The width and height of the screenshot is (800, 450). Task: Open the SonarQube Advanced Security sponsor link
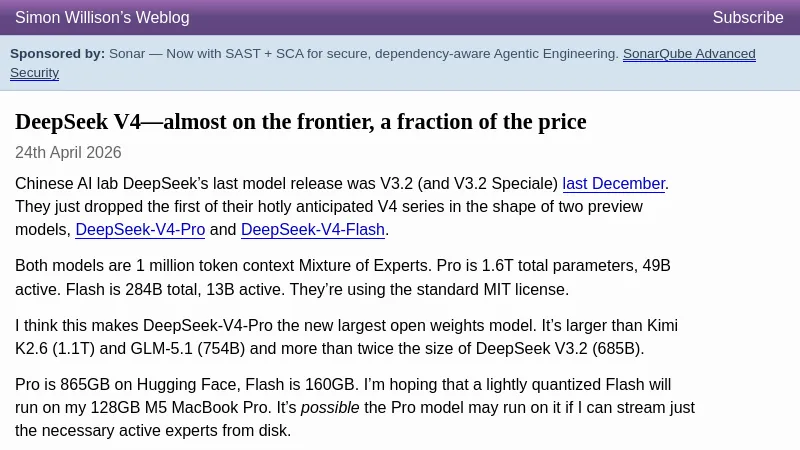[689, 54]
